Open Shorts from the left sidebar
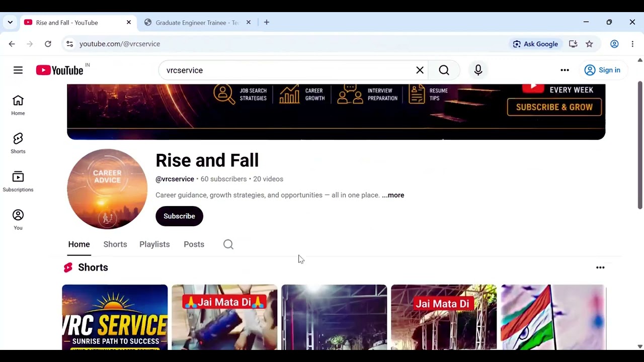This screenshot has width=644, height=362. click(18, 144)
